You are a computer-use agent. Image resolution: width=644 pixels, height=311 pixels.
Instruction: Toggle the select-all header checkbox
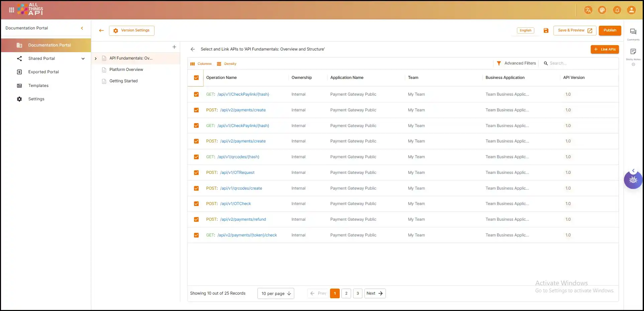coord(196,78)
